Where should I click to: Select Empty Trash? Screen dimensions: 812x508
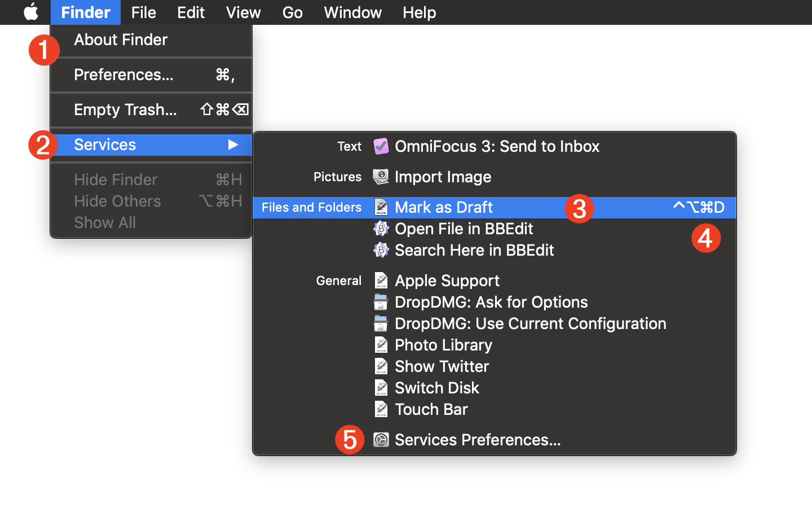coord(125,110)
